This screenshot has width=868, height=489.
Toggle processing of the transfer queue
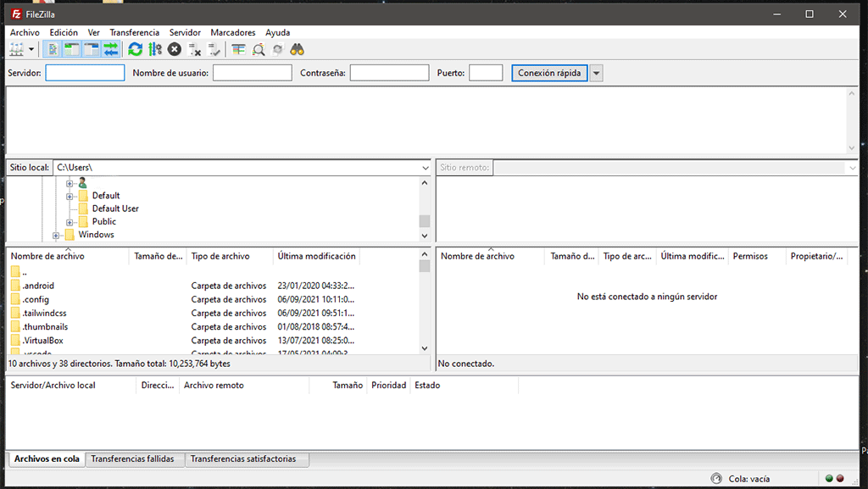pos(155,50)
